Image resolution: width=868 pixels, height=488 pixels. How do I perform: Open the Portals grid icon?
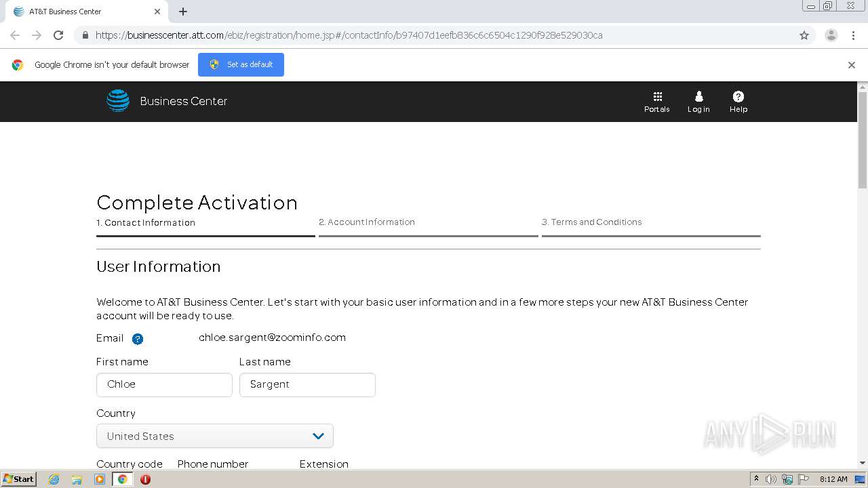pyautogui.click(x=657, y=96)
